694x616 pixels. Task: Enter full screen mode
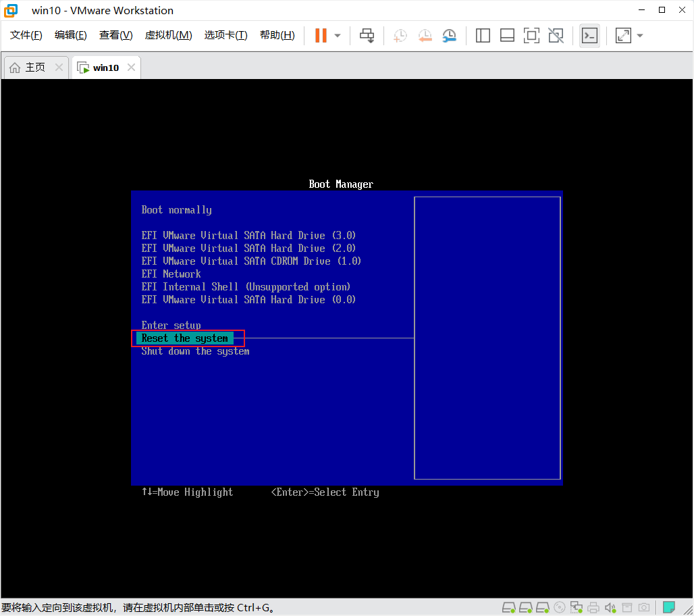pos(531,35)
